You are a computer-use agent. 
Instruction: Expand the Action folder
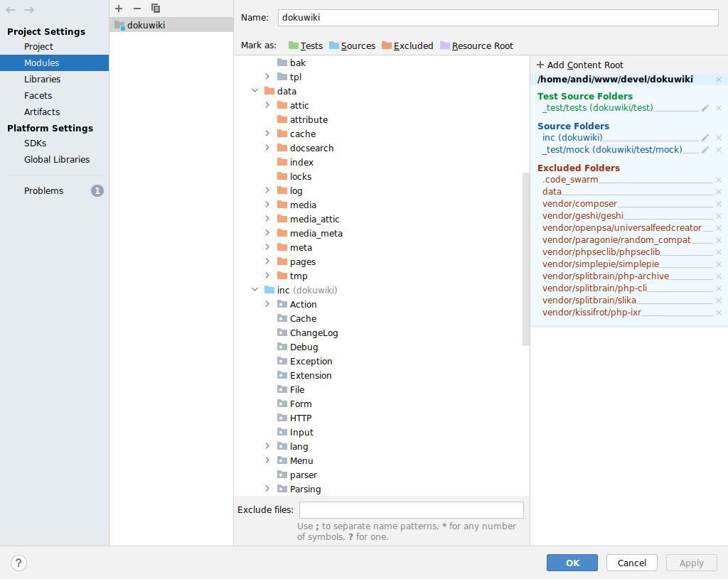click(x=267, y=304)
